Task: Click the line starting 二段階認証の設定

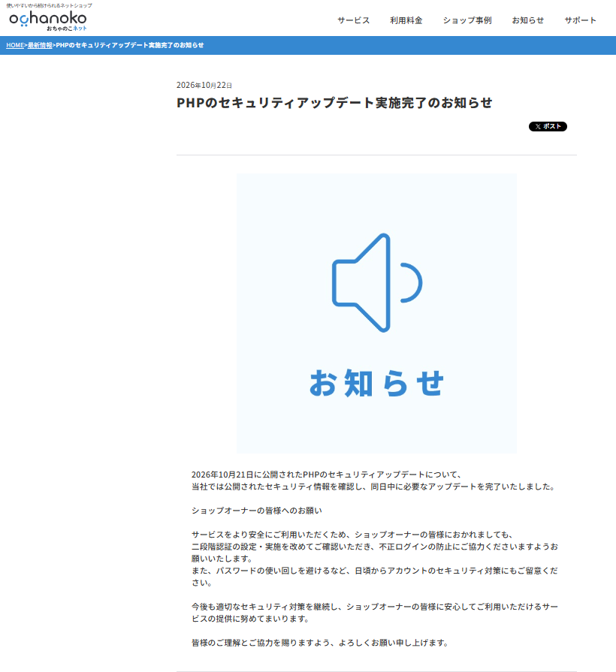Action: 375,547
